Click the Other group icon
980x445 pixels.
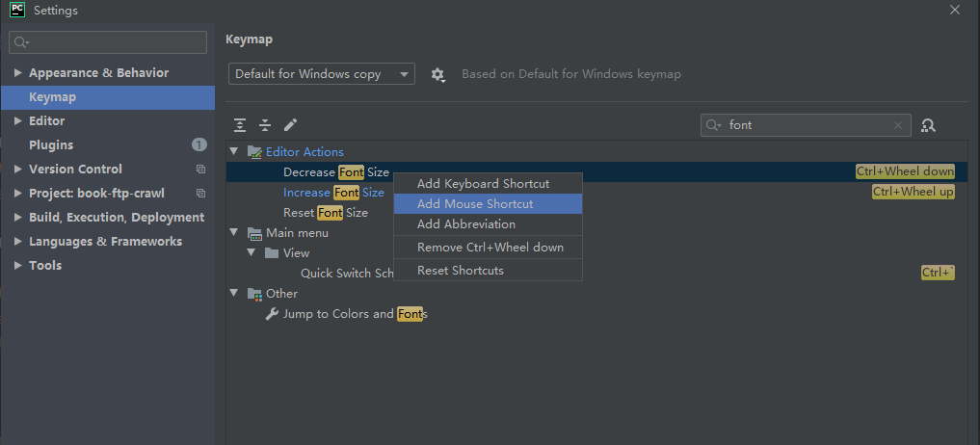click(x=254, y=294)
